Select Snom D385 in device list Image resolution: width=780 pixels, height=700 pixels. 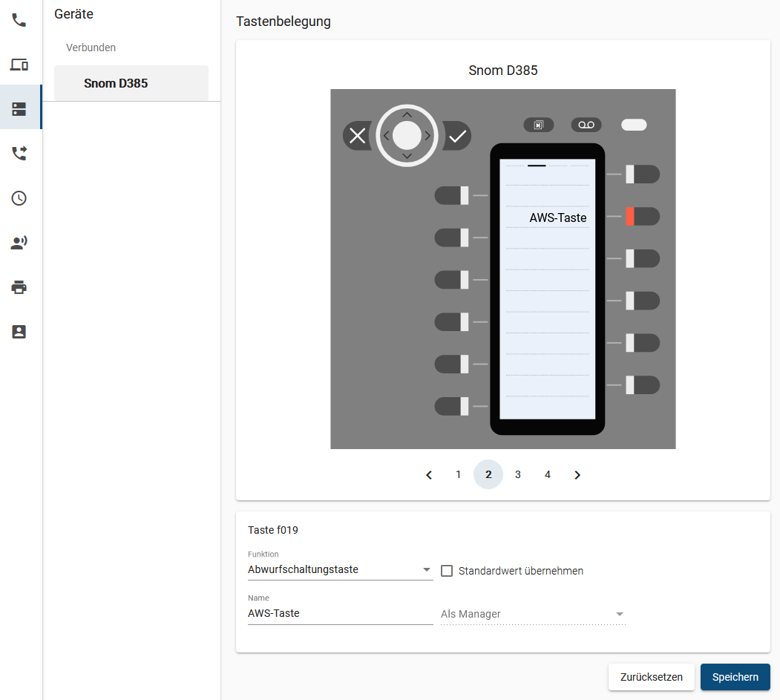[131, 83]
